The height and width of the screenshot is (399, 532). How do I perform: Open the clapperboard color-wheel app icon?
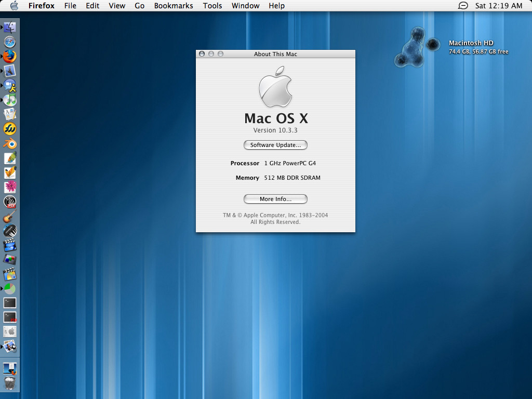coord(10,274)
